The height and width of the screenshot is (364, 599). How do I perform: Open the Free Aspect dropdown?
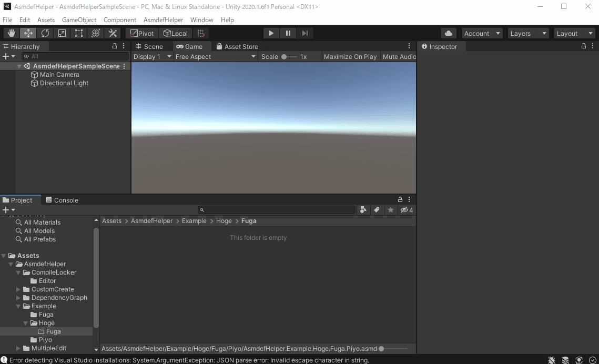(215, 57)
